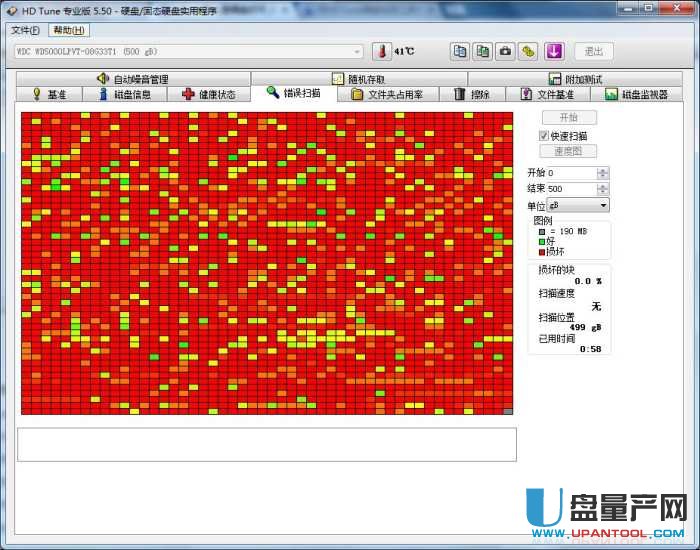Click the copy info to clipboard icon
This screenshot has height=550, width=700.
click(460, 51)
